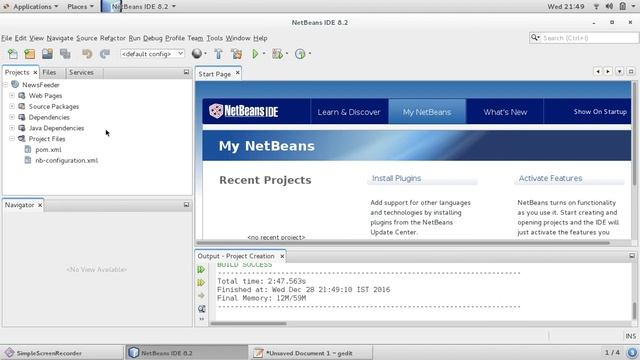Click the volume icon in system tray
The width and height of the screenshot is (640, 360).
609,7
